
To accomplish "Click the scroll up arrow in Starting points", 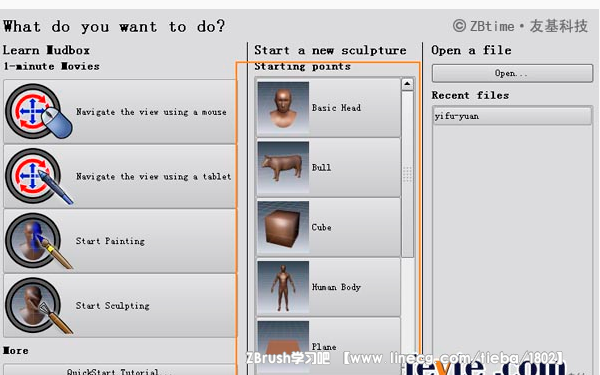I will point(408,84).
